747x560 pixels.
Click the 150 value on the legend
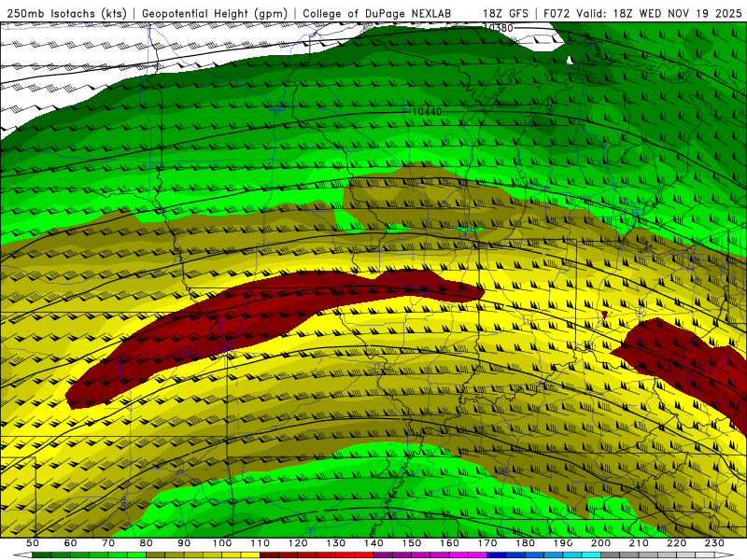click(412, 543)
